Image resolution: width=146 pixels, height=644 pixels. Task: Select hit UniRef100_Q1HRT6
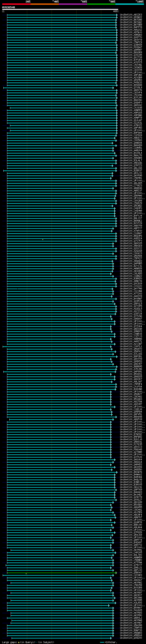click(131, 522)
